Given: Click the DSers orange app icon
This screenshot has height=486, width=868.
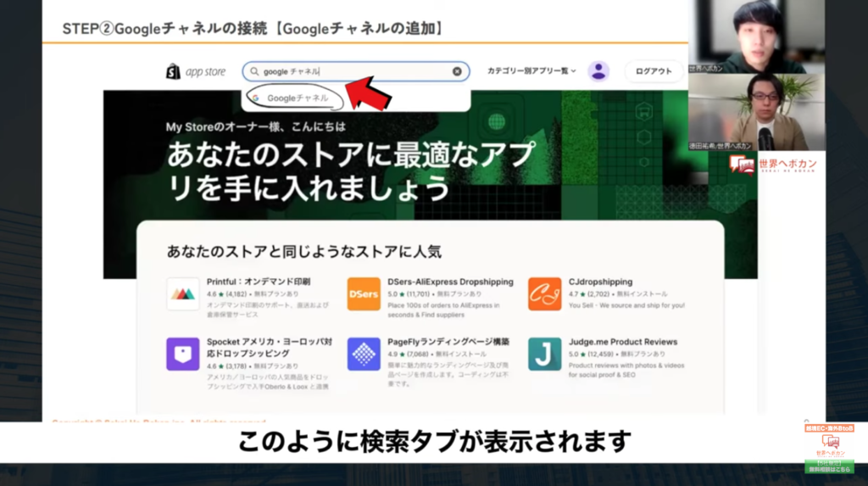Looking at the screenshot, I should [x=364, y=293].
